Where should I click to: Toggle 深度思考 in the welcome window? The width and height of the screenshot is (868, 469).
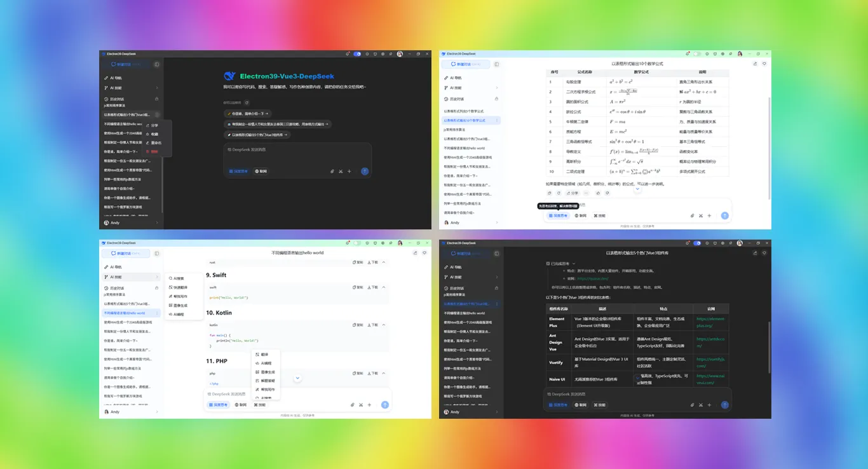pyautogui.click(x=239, y=171)
